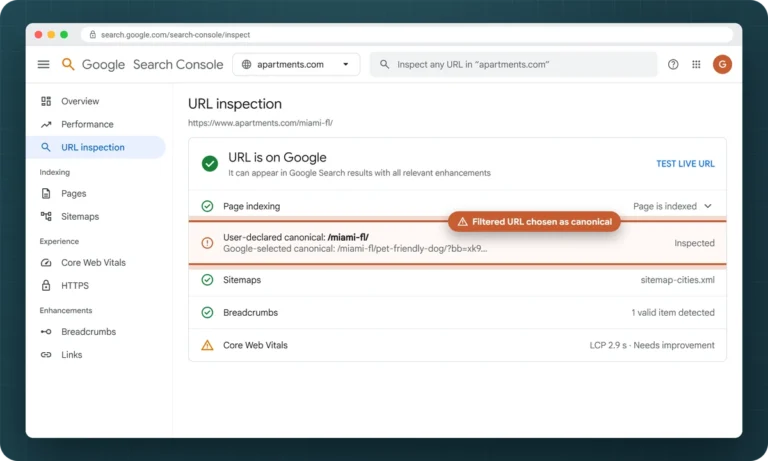Click LCP 2.9 s Needs improvement text
768x461 pixels.
point(652,345)
